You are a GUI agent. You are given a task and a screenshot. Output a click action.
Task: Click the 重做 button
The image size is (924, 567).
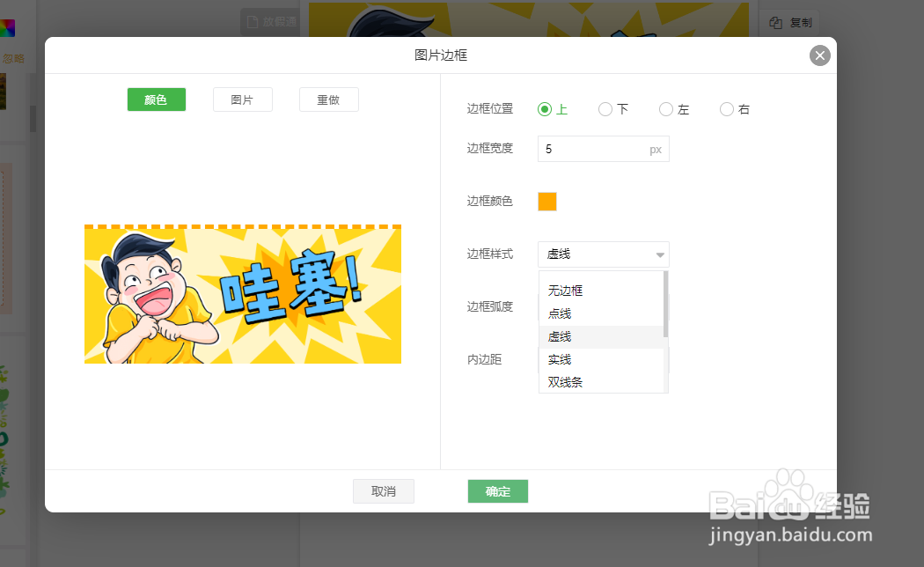(329, 99)
